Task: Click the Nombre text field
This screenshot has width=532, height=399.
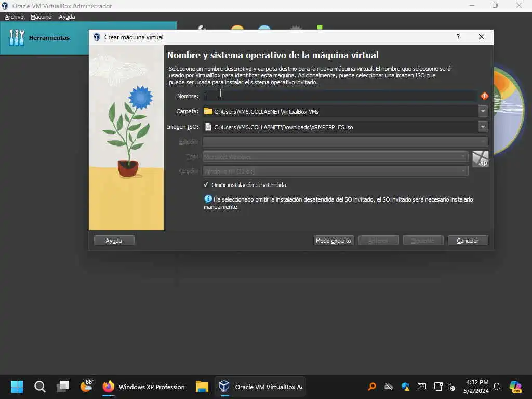Action: [x=340, y=96]
